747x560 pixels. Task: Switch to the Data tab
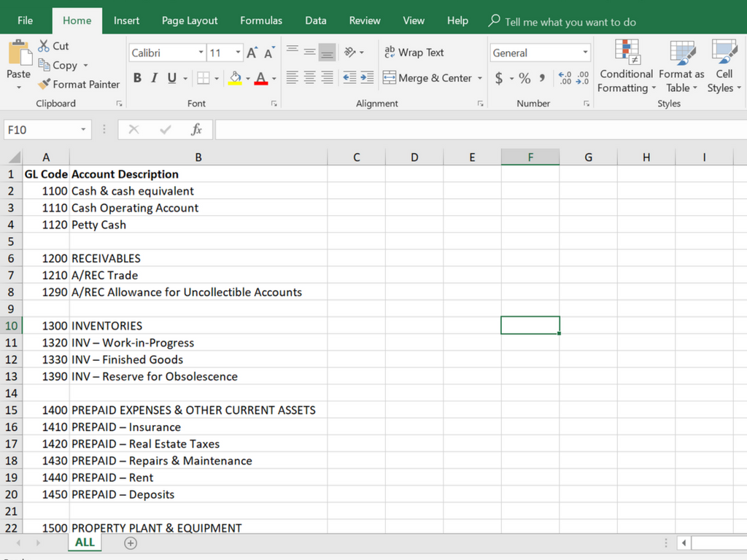(x=316, y=20)
